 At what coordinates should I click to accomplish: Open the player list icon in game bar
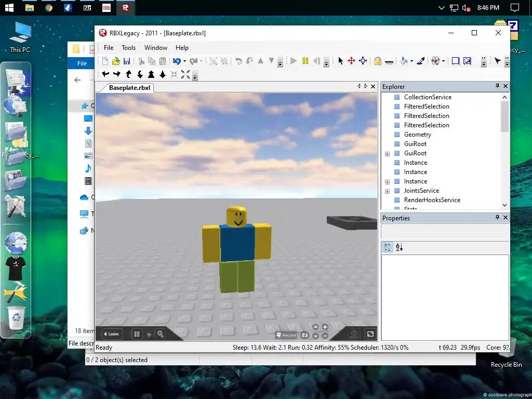(137, 335)
